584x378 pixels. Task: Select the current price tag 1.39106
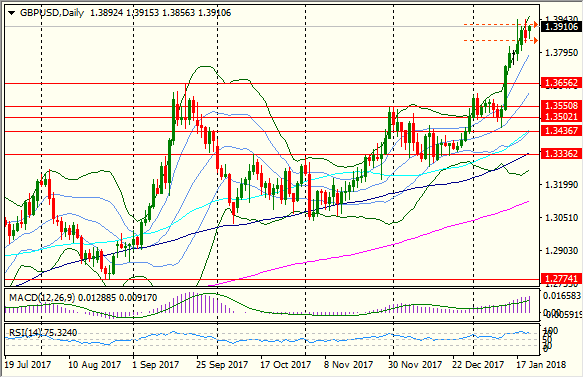pos(561,27)
